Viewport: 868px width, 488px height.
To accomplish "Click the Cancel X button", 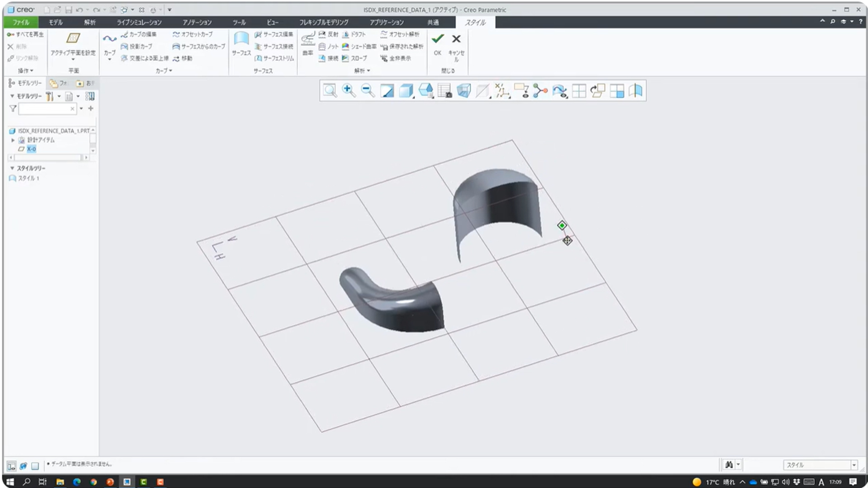I will 456,39.
